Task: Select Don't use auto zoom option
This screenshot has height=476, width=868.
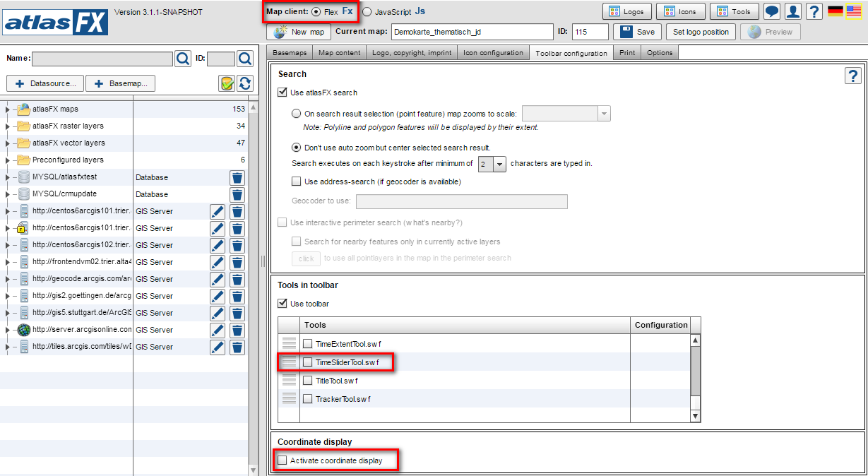Action: pos(297,148)
